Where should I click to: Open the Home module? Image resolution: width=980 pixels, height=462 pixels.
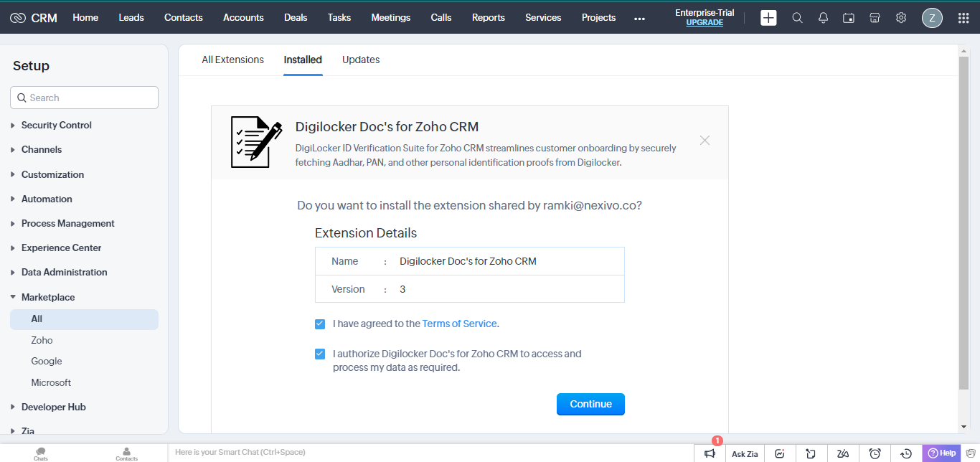85,18
